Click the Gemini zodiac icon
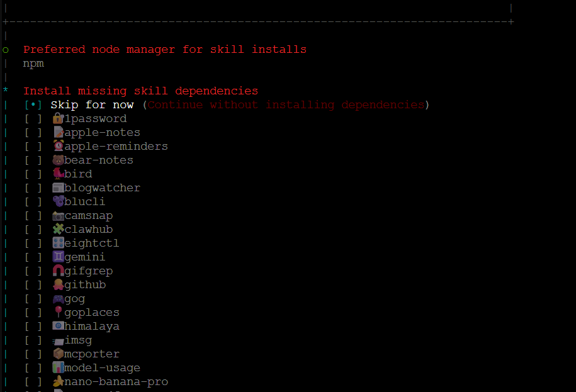Viewport: 576px width, 392px height. 58,257
